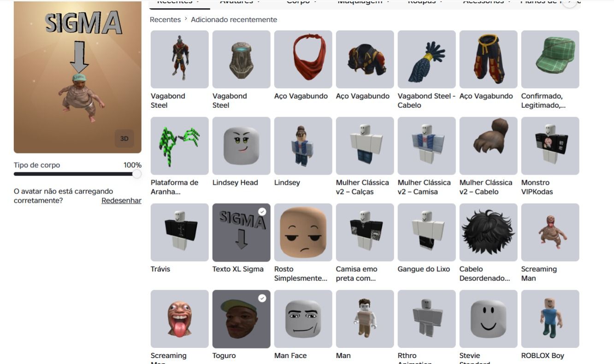Select the Screaming Man tongue-out head
The image size is (614, 364).
tap(180, 319)
